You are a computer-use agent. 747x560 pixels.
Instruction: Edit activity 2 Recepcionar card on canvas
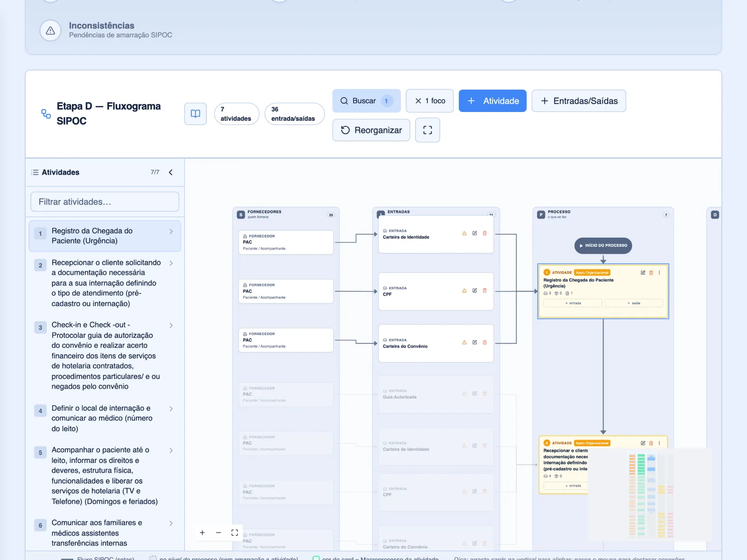[643, 443]
